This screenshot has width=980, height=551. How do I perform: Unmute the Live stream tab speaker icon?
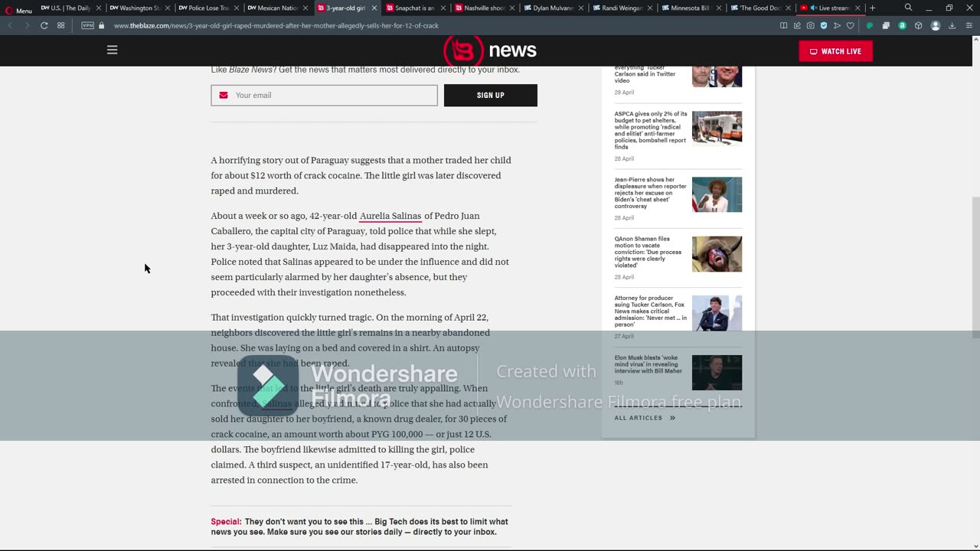click(x=815, y=8)
